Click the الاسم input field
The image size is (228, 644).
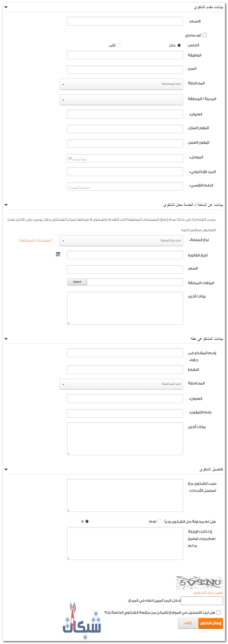(x=125, y=21)
